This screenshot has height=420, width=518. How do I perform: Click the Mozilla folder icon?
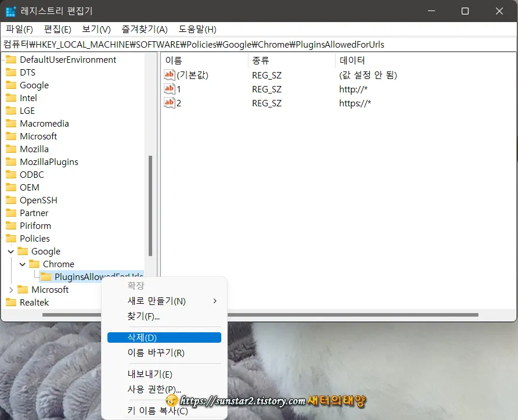(11, 149)
